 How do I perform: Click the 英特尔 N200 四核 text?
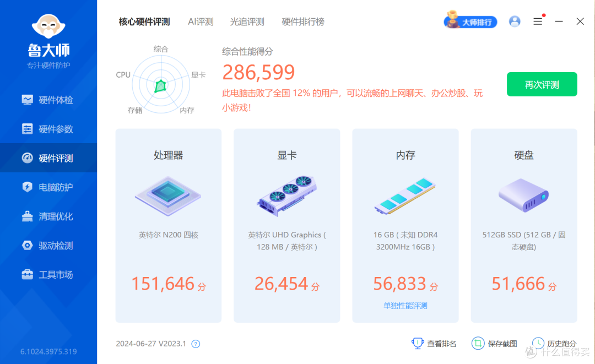tap(168, 235)
